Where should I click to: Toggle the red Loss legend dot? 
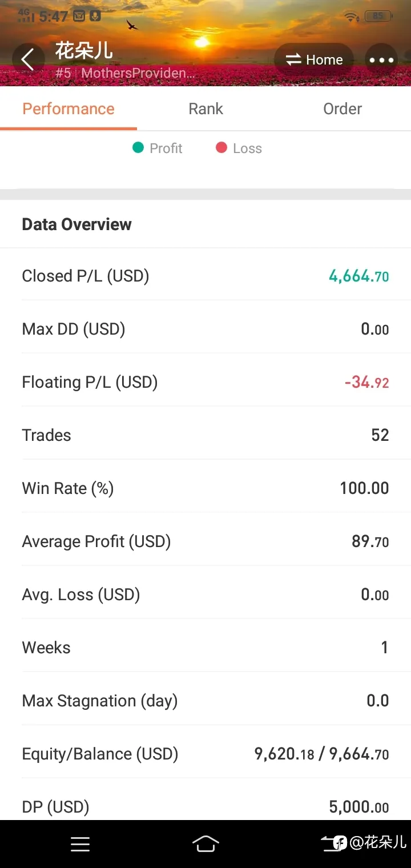[221, 148]
